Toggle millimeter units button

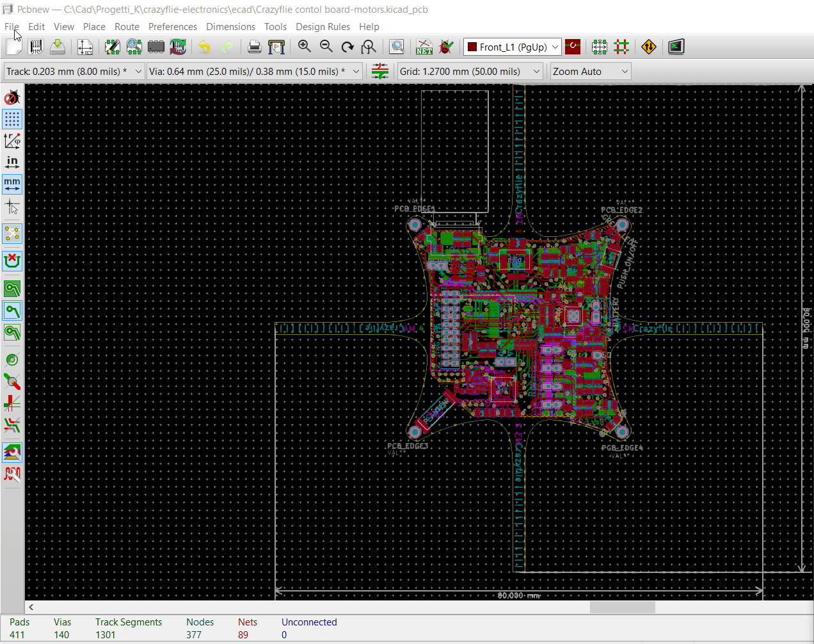click(12, 184)
